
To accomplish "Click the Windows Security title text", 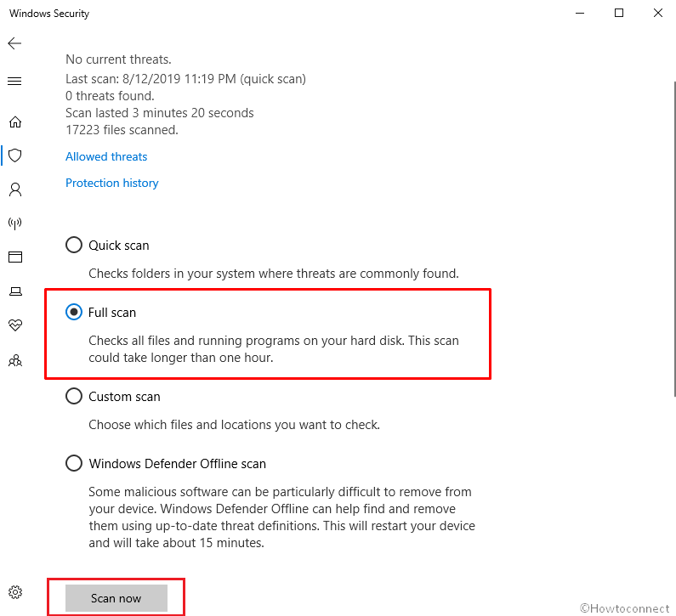I will [x=49, y=14].
